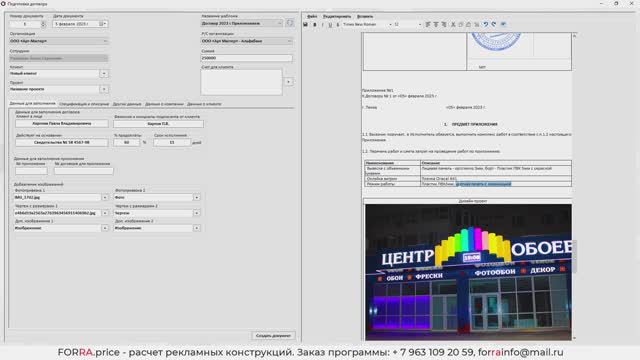Toggle Italic formatting in editor toolbar

(x=322, y=24)
